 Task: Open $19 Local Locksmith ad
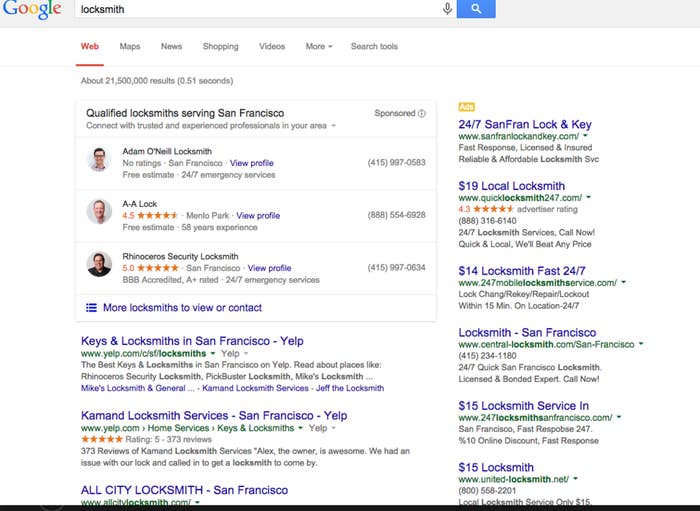pos(512,186)
